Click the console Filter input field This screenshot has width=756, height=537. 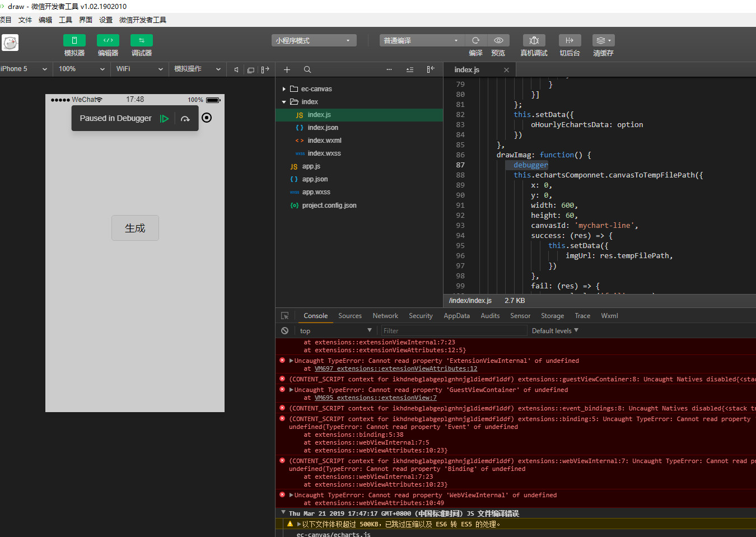point(454,331)
